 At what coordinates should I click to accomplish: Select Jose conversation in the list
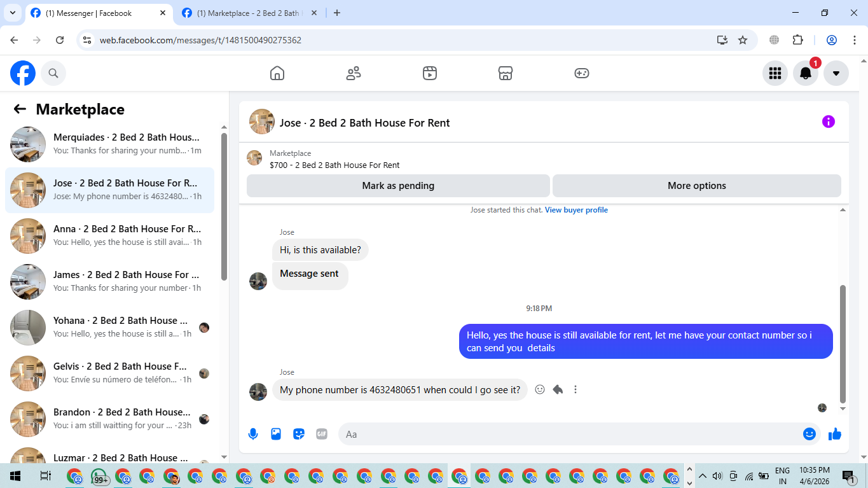click(109, 190)
